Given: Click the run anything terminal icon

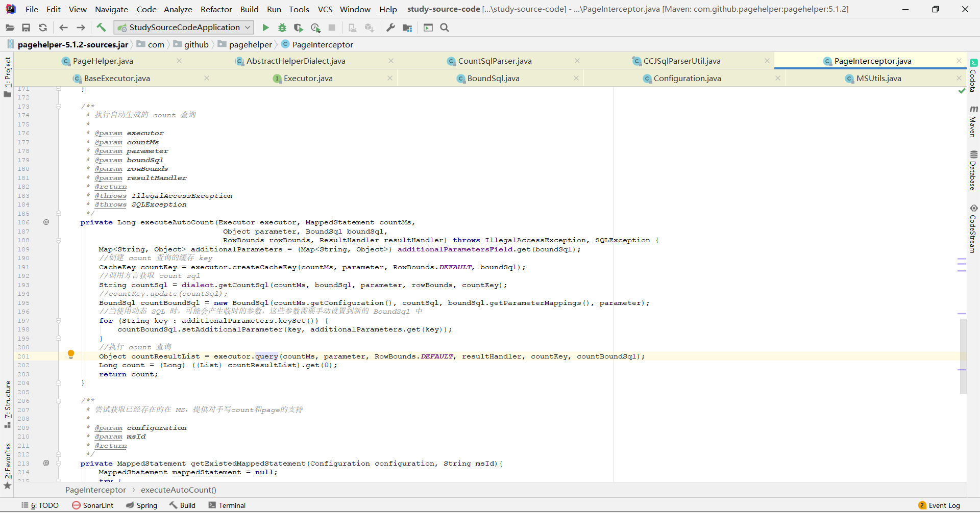Looking at the screenshot, I should click(428, 28).
